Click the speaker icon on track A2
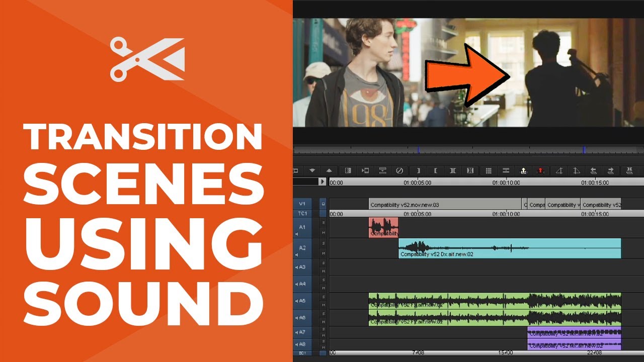Screen dimensions: 644x362 click(296, 255)
